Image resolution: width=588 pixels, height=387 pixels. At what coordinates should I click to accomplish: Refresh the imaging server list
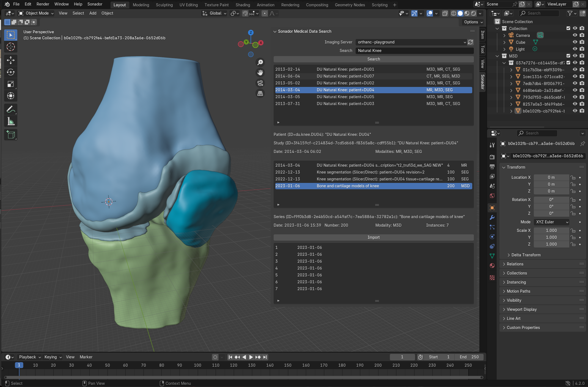(471, 42)
